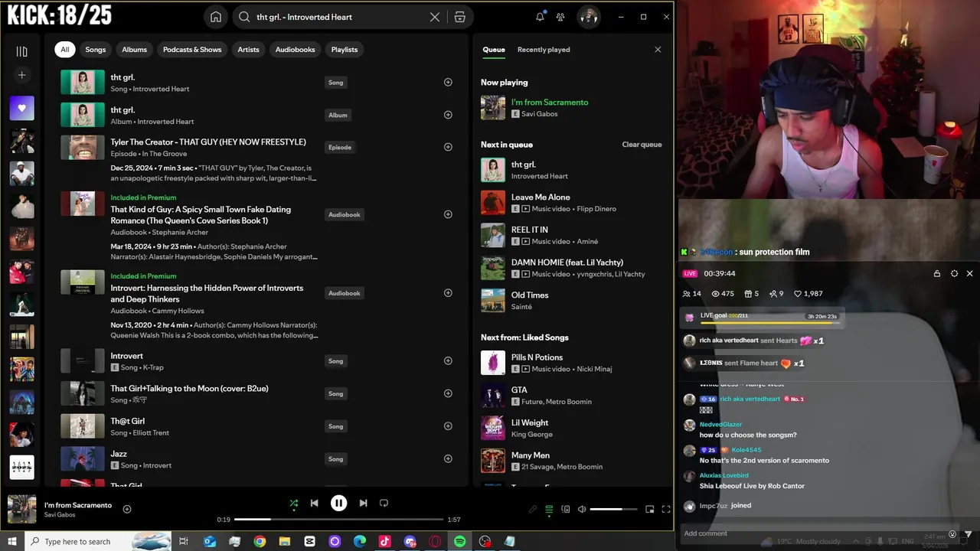The height and width of the screenshot is (551, 980).
Task: Open Friend Activity icon
Action: tap(560, 17)
